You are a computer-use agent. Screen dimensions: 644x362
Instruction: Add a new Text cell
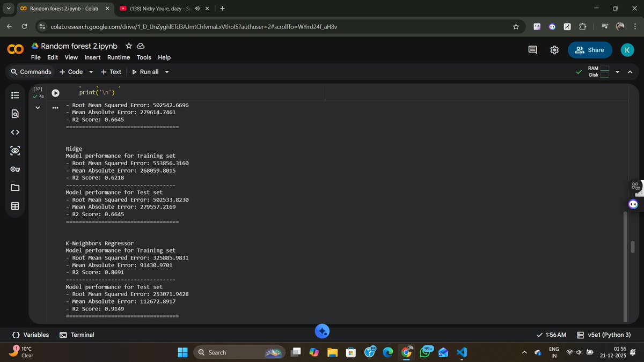111,72
